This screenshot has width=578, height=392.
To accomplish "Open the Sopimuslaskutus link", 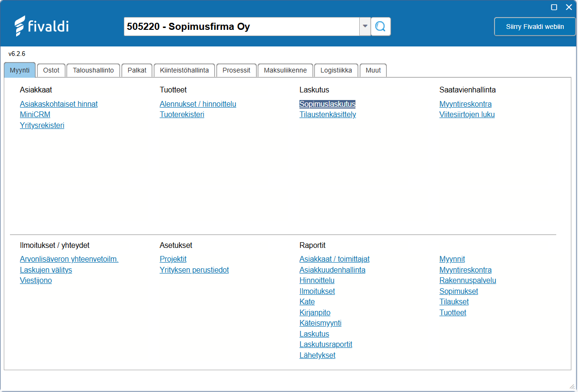I will coord(327,104).
